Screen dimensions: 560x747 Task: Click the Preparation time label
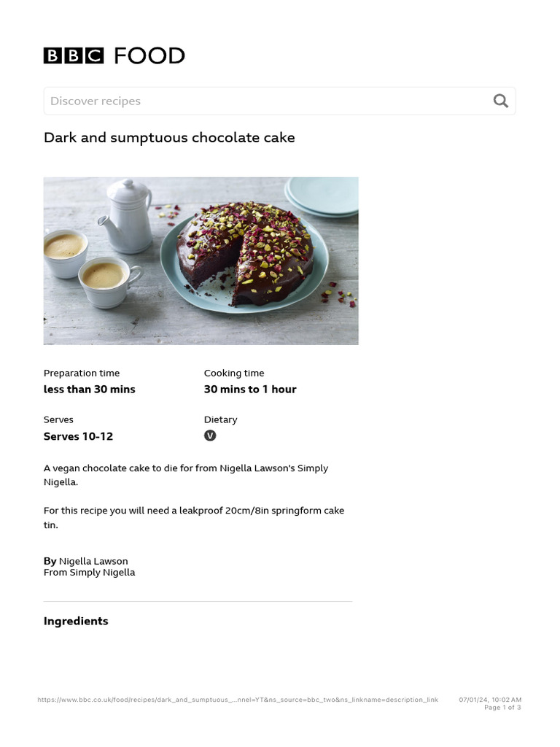click(82, 373)
